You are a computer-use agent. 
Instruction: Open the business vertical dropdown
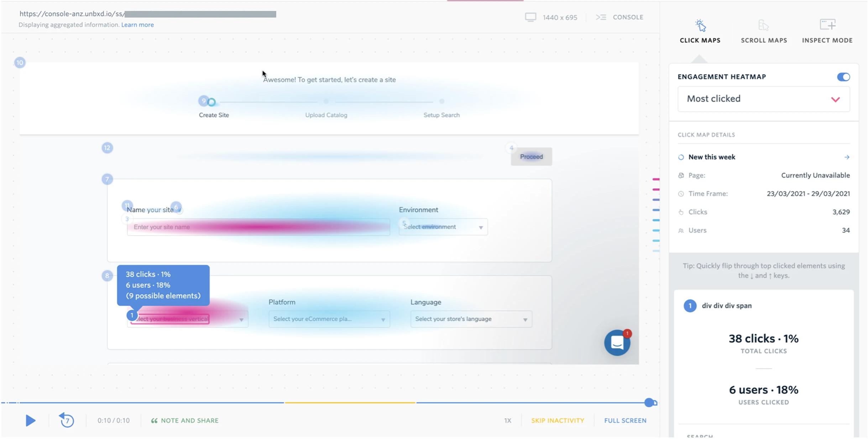[x=188, y=319]
